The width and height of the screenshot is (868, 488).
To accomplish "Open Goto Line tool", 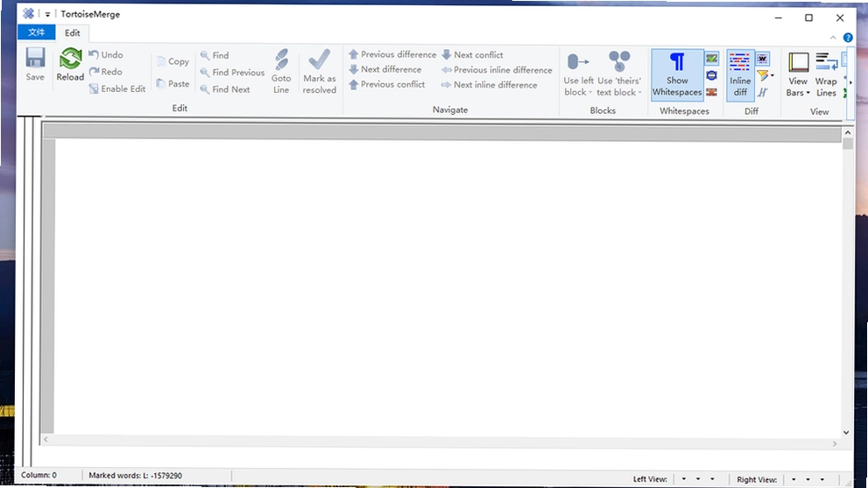I will click(281, 72).
